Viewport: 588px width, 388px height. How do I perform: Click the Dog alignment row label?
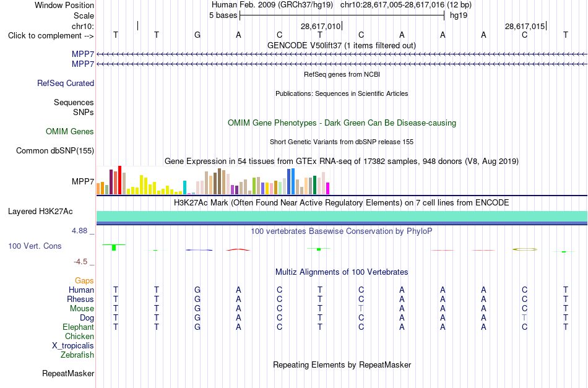pyautogui.click(x=87, y=317)
